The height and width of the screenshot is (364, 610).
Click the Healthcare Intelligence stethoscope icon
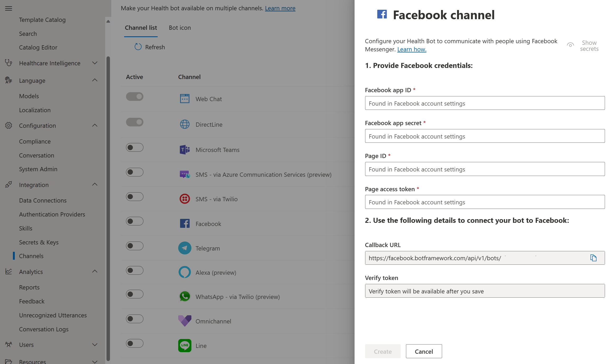[x=9, y=63]
